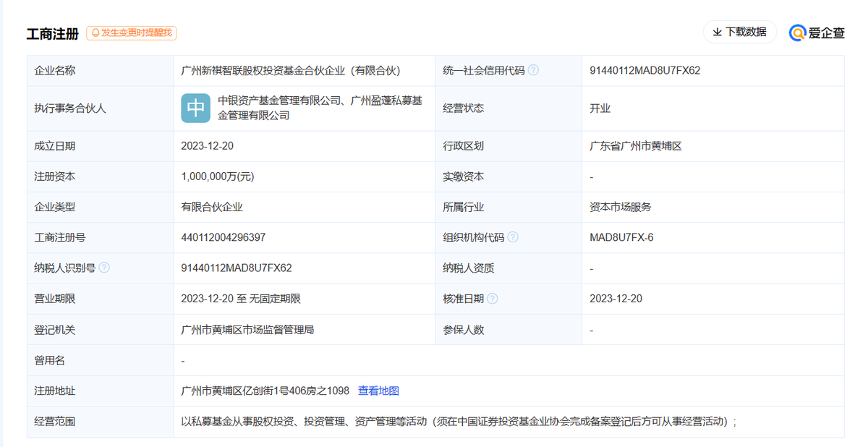Click the 发生变更时提醒我 reminder button
This screenshot has width=868, height=447.
[131, 33]
